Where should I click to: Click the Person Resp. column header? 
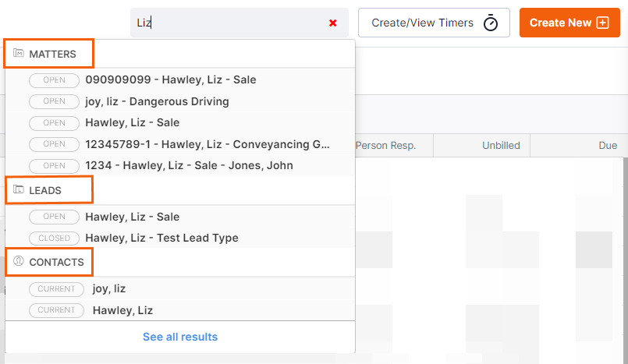385,146
